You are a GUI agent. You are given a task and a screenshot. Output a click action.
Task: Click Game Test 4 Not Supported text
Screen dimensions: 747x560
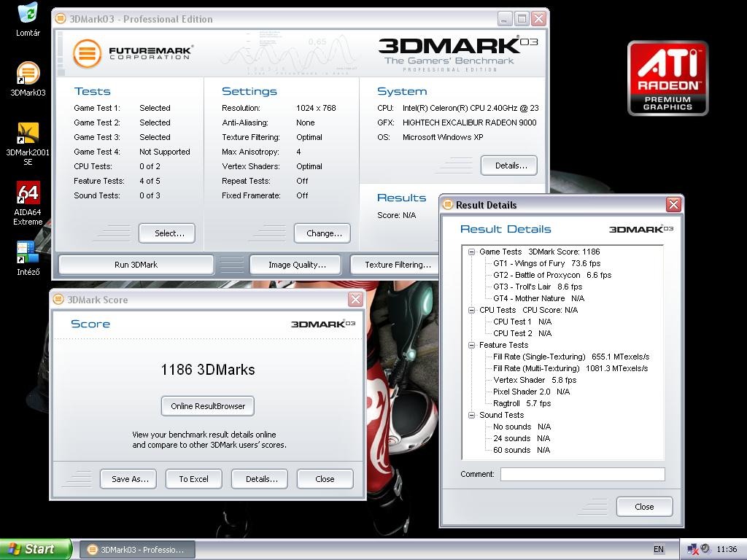(164, 152)
